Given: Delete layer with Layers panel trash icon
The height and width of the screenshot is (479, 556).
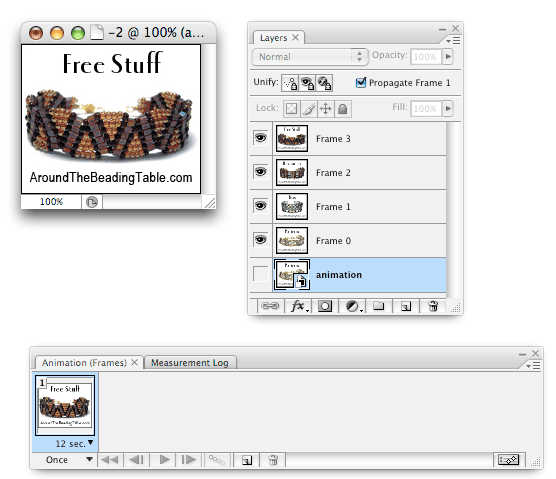Looking at the screenshot, I should 433,306.
